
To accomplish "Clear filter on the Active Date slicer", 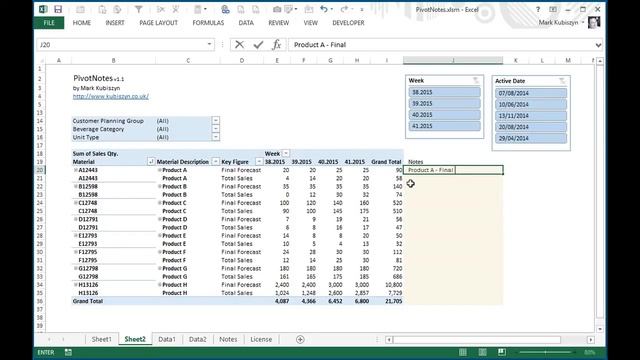I will (x=562, y=81).
